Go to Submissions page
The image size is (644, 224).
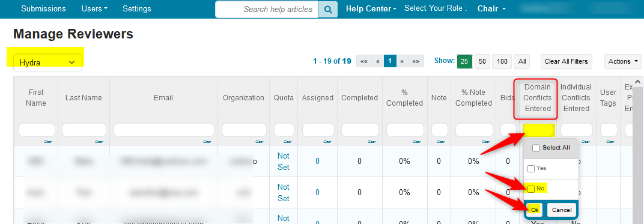[x=43, y=8]
